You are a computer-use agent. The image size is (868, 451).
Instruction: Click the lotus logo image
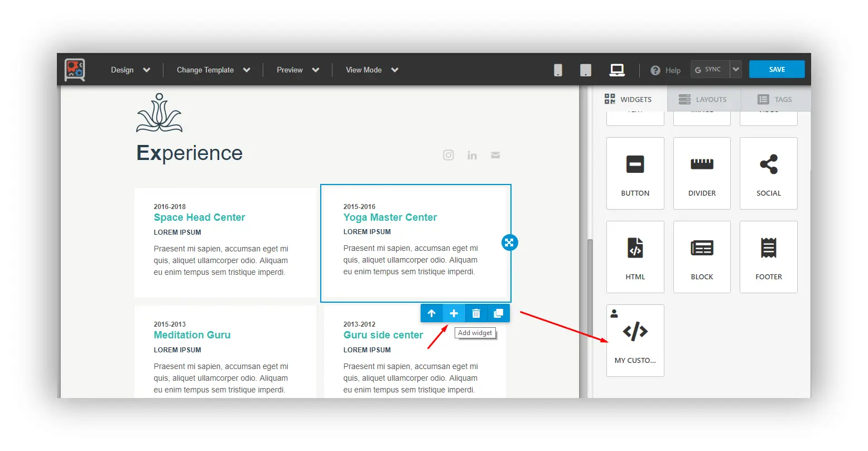[159, 113]
